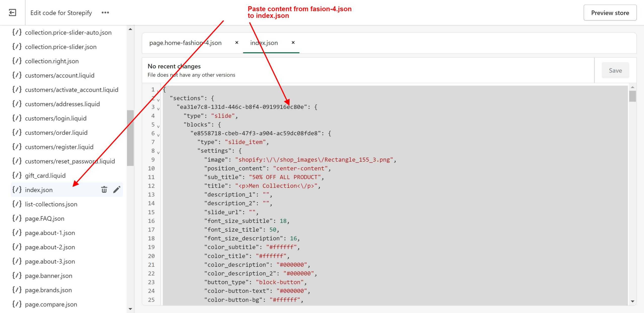Click code editor scrollbar down arrow
Viewport: 644px width, 313px height.
(632, 301)
